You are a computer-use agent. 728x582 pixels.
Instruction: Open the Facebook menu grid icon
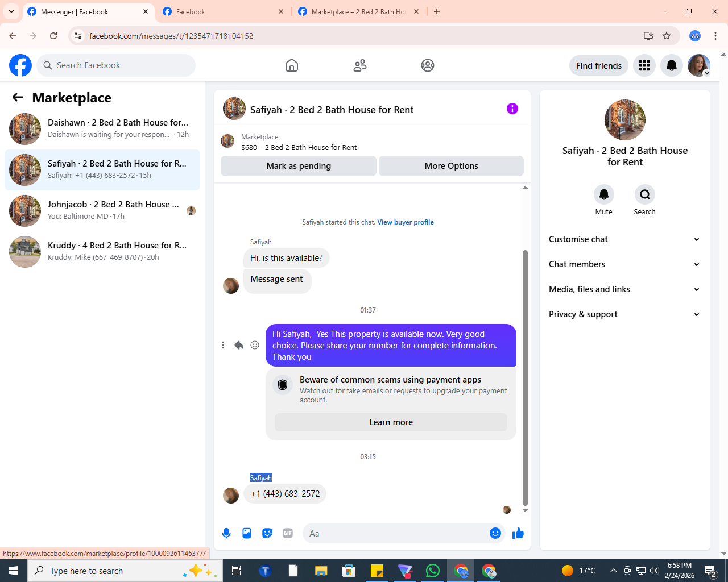pos(644,65)
